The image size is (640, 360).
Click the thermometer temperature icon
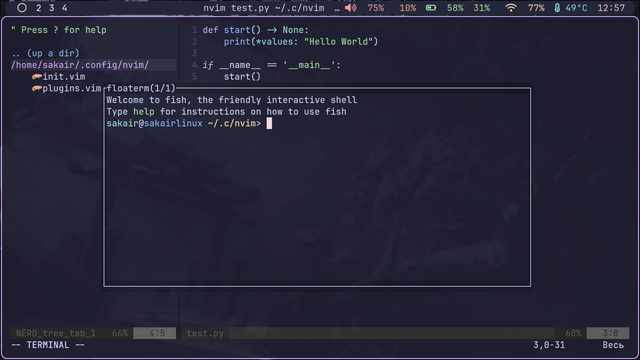point(557,8)
